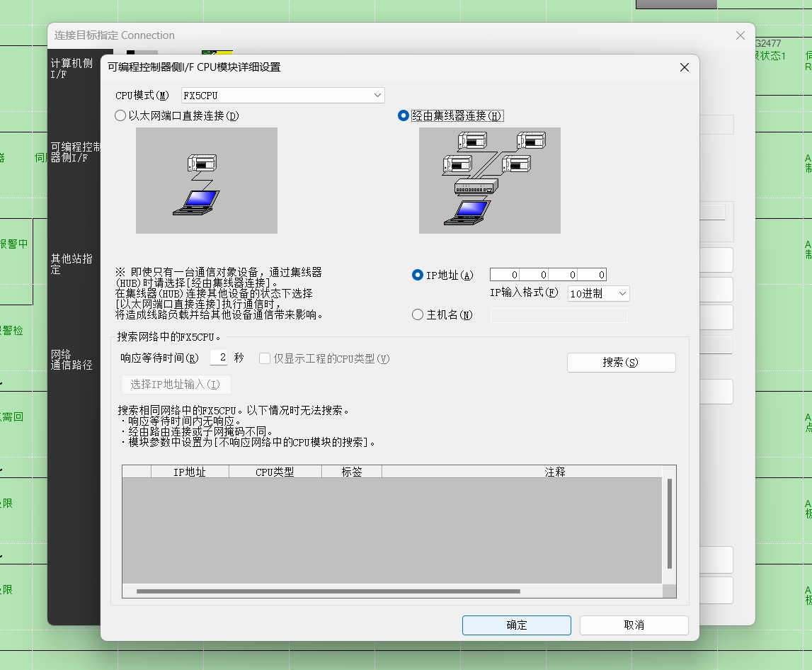The width and height of the screenshot is (812, 670).
Task: Choose the 主机名 radio button
Action: pos(418,314)
